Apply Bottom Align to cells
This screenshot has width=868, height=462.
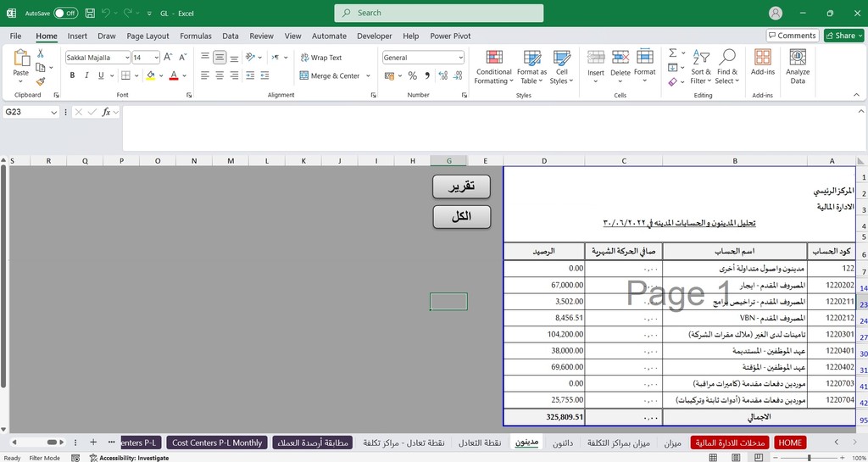point(234,58)
